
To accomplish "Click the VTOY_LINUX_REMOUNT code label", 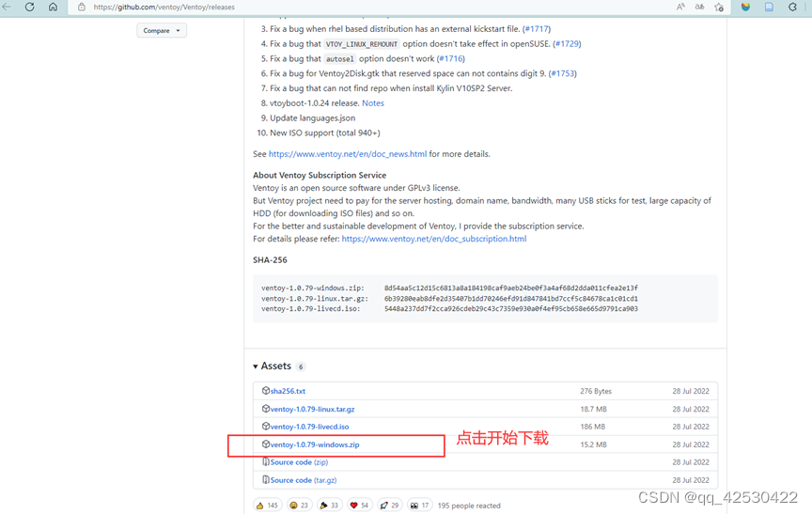I will pos(362,44).
